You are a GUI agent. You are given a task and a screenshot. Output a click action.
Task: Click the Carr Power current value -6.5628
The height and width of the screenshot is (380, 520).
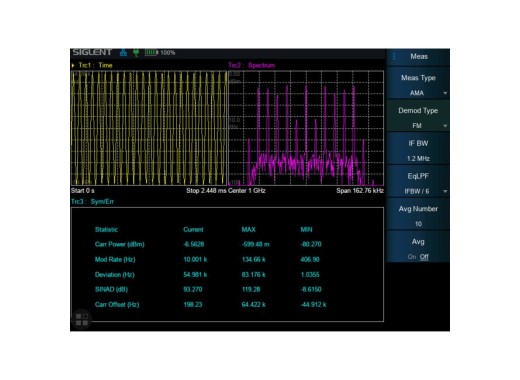pos(194,244)
